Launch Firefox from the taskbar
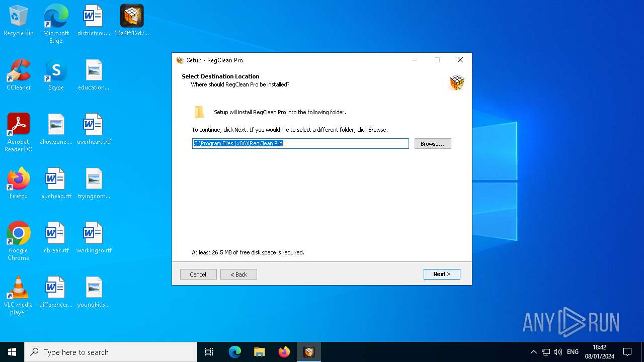This screenshot has height=362, width=644. pos(284,352)
